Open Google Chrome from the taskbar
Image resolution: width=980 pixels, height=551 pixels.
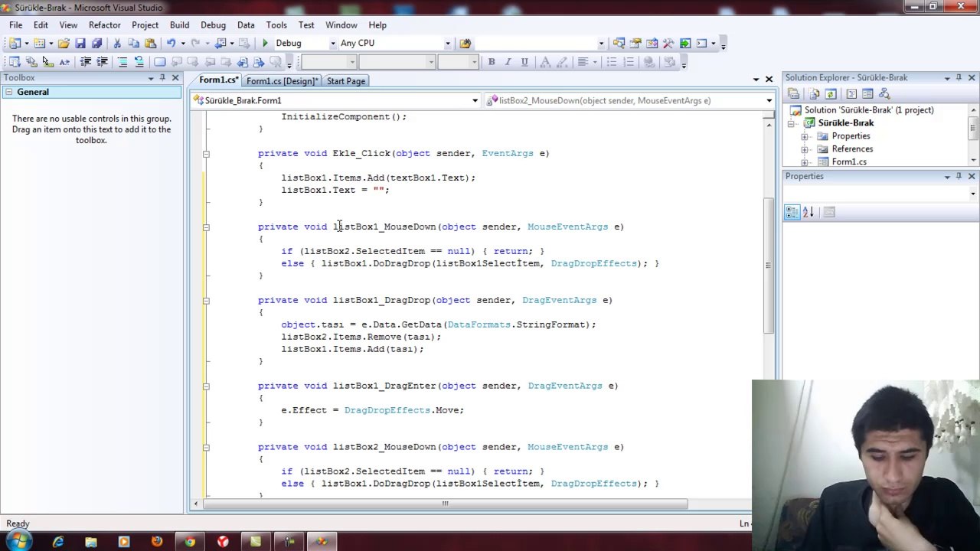coord(189,543)
